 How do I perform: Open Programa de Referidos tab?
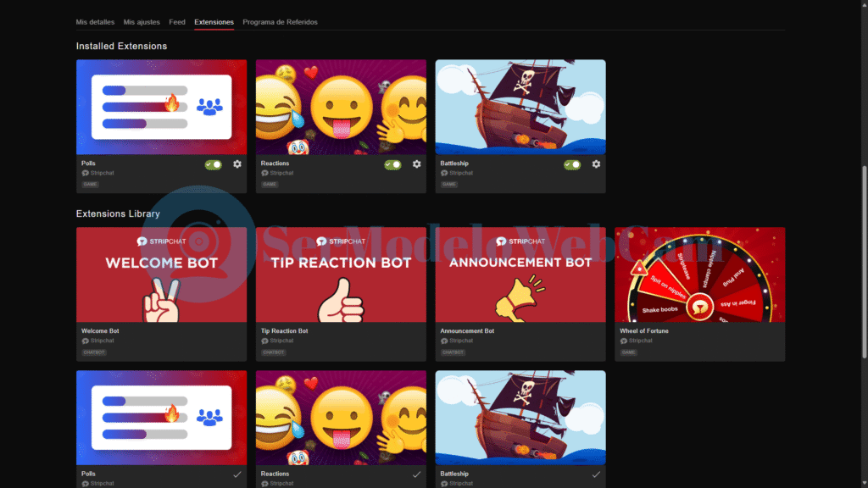(280, 22)
